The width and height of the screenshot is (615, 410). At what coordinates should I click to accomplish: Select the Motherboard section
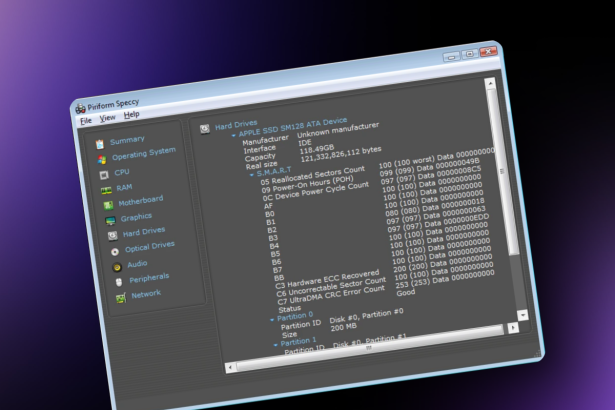(x=141, y=201)
